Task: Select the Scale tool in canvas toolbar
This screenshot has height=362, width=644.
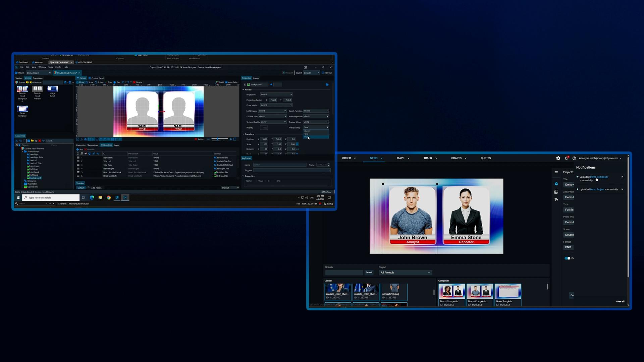Action: (89, 82)
